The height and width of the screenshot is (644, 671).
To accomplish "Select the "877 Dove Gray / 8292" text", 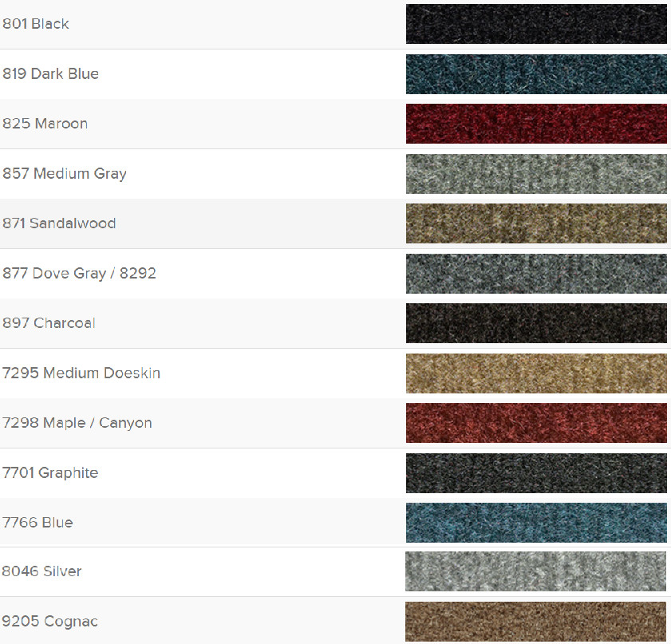I will [79, 274].
